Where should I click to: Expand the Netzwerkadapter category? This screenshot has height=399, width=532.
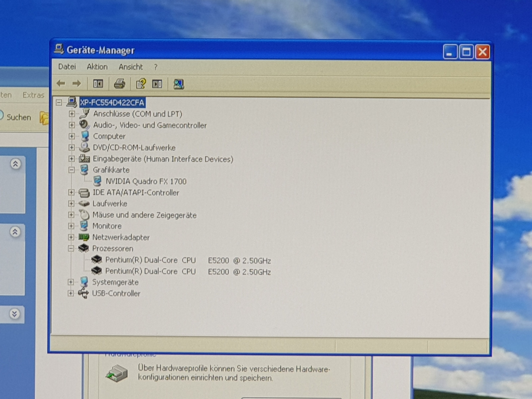pyautogui.click(x=71, y=237)
